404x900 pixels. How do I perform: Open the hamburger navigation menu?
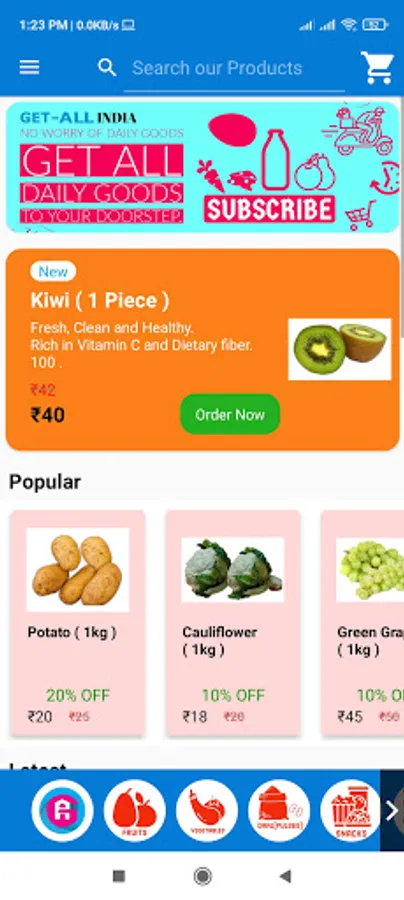point(29,68)
